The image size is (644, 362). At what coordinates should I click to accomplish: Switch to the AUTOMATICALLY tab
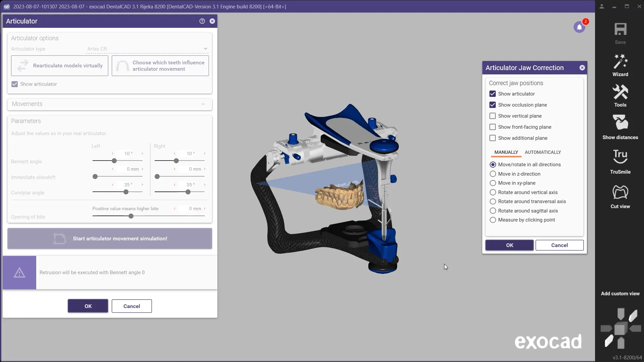point(543,152)
